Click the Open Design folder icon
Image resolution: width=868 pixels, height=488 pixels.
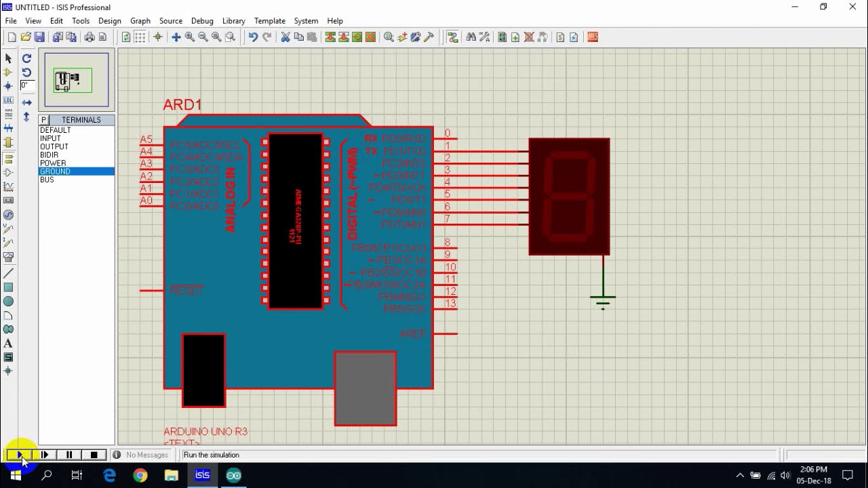pyautogui.click(x=26, y=37)
